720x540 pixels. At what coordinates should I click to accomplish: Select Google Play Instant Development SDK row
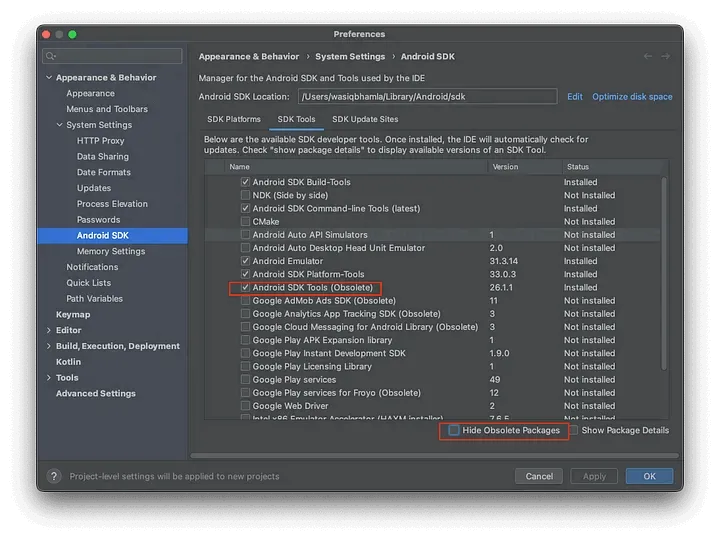tap(432, 353)
